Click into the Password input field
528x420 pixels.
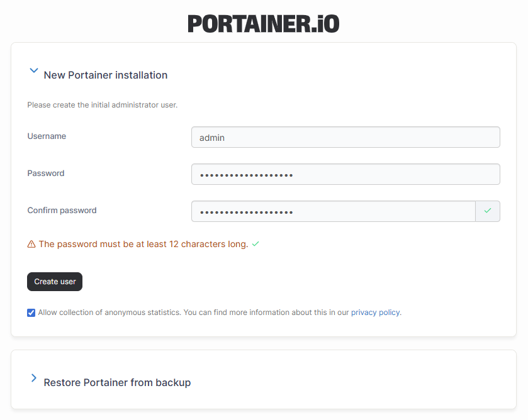click(345, 174)
